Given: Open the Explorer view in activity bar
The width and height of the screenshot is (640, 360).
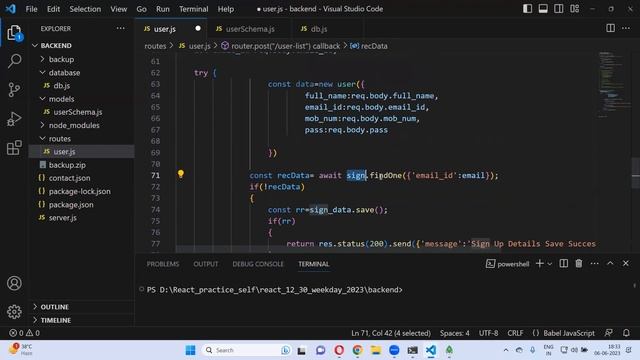Looking at the screenshot, I should (x=14, y=33).
